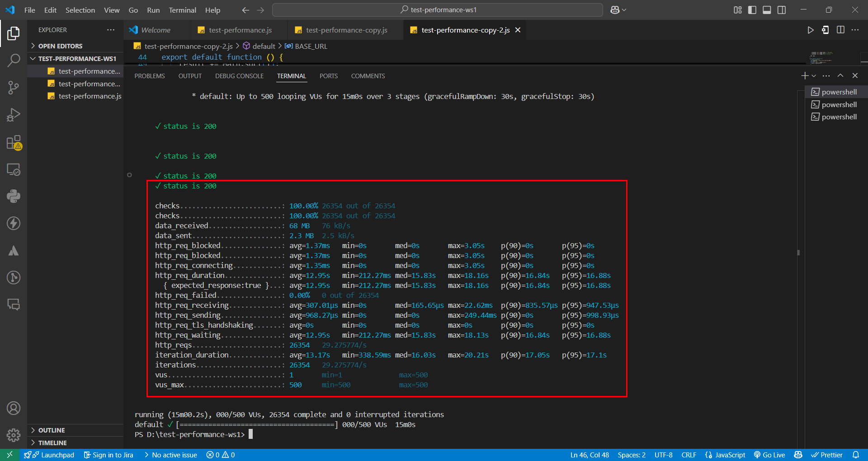Open the Manage gear icon
This screenshot has height=461, width=868.
point(14,435)
